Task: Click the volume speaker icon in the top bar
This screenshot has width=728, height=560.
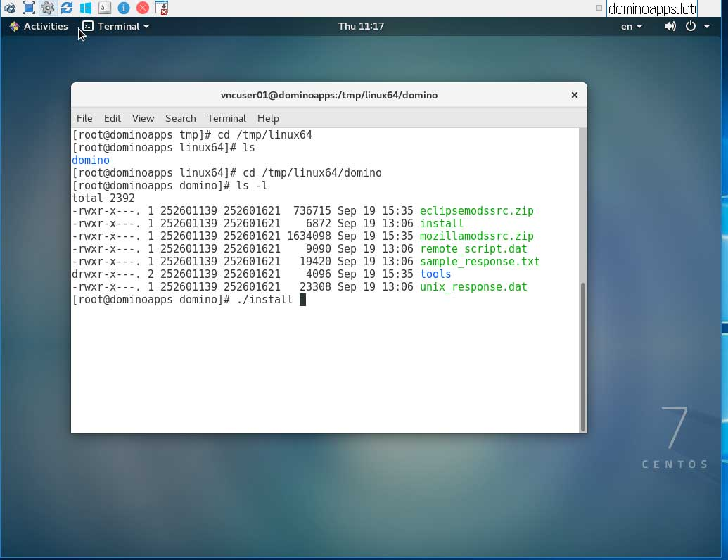Action: (x=670, y=27)
